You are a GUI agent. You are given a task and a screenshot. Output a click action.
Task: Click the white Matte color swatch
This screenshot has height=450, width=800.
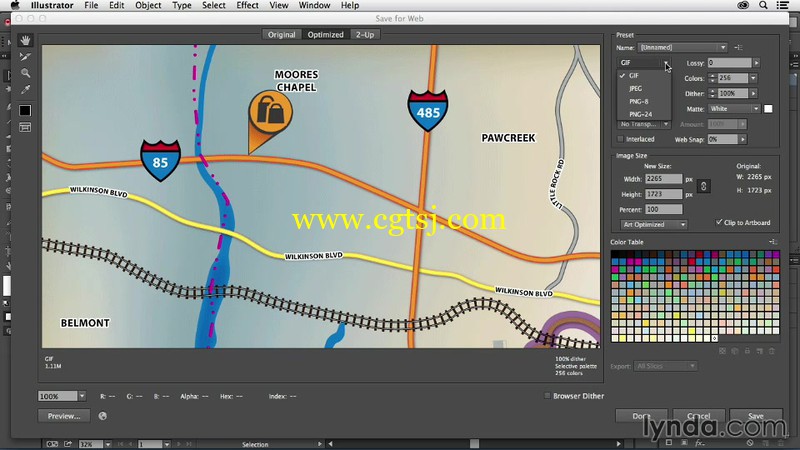[768, 109]
